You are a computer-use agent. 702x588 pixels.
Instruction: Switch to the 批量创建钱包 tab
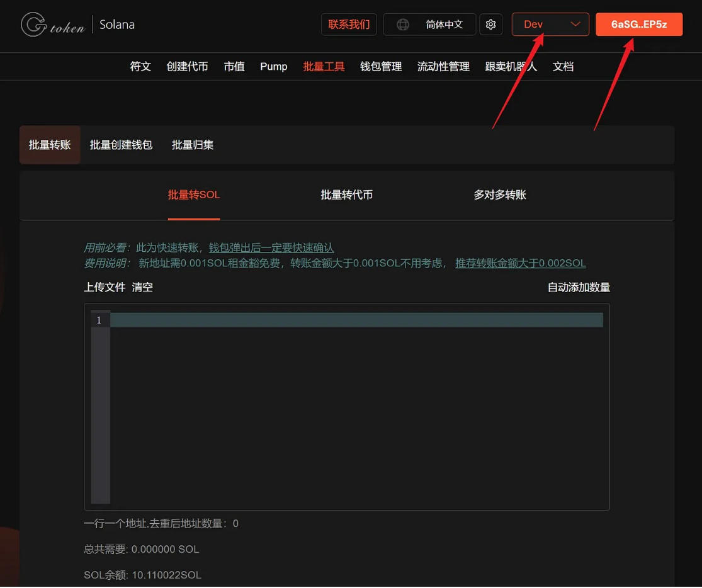point(121,145)
